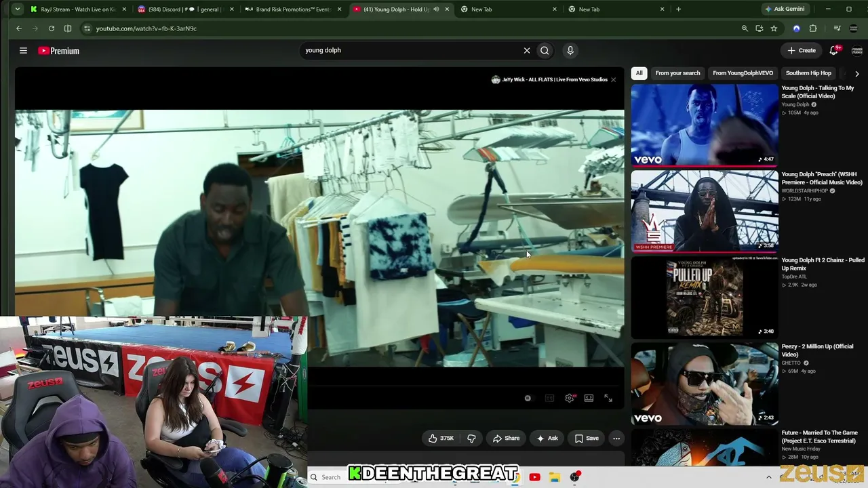Mute the Young Dolph tab audio
Image resolution: width=868 pixels, height=488 pixels.
(436, 9)
